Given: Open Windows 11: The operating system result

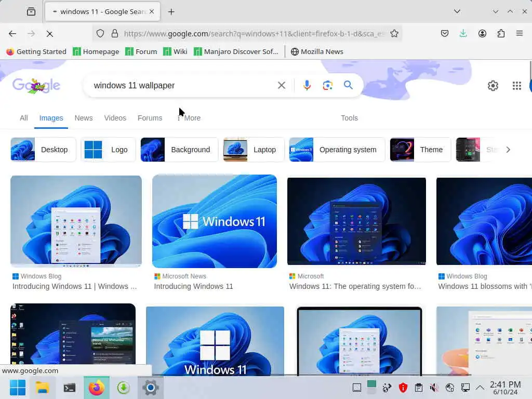Looking at the screenshot, I should coord(355,286).
